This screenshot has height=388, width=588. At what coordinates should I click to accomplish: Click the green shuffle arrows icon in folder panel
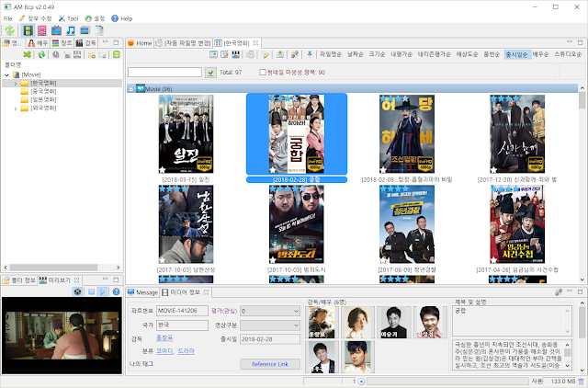click(x=27, y=55)
